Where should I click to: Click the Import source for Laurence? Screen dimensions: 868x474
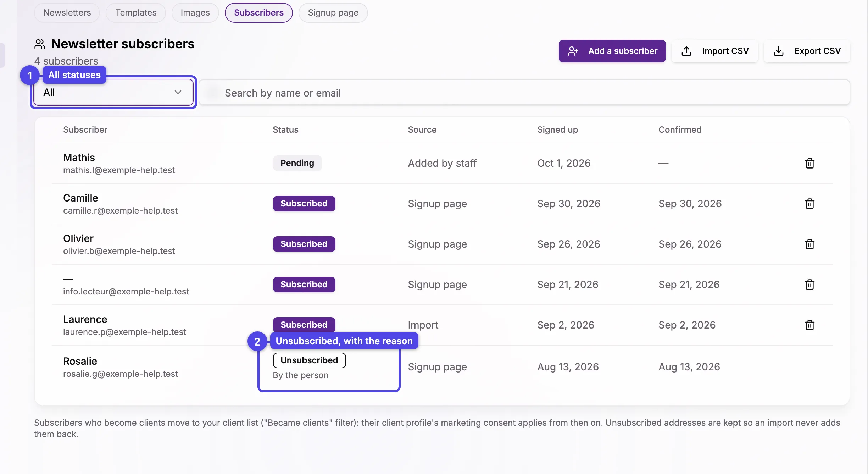point(423,325)
